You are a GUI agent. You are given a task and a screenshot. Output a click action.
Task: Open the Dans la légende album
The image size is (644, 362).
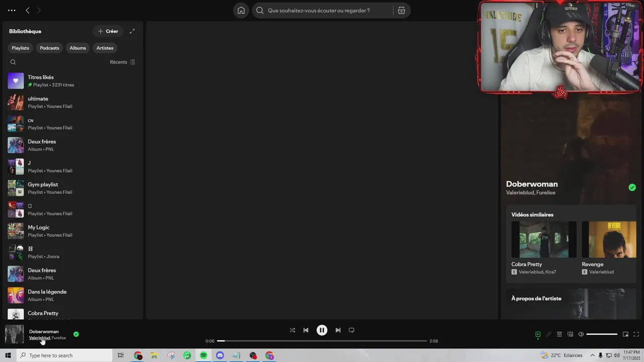coord(72,295)
